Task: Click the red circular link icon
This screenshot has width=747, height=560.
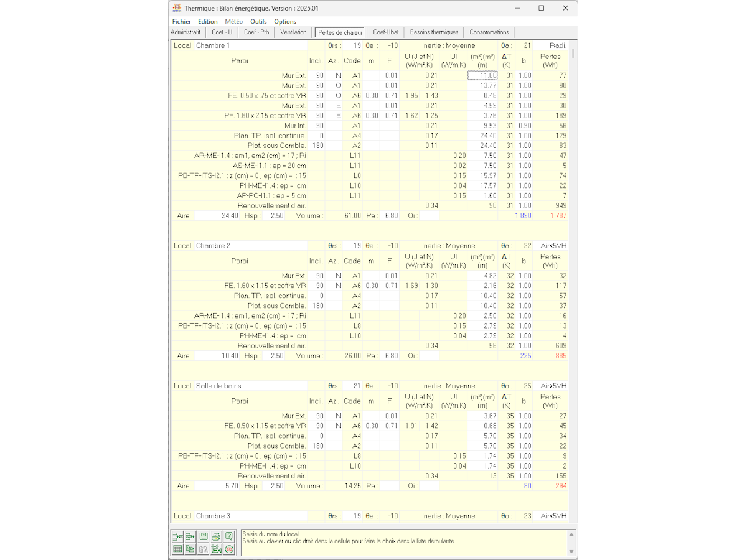Action: [229, 549]
